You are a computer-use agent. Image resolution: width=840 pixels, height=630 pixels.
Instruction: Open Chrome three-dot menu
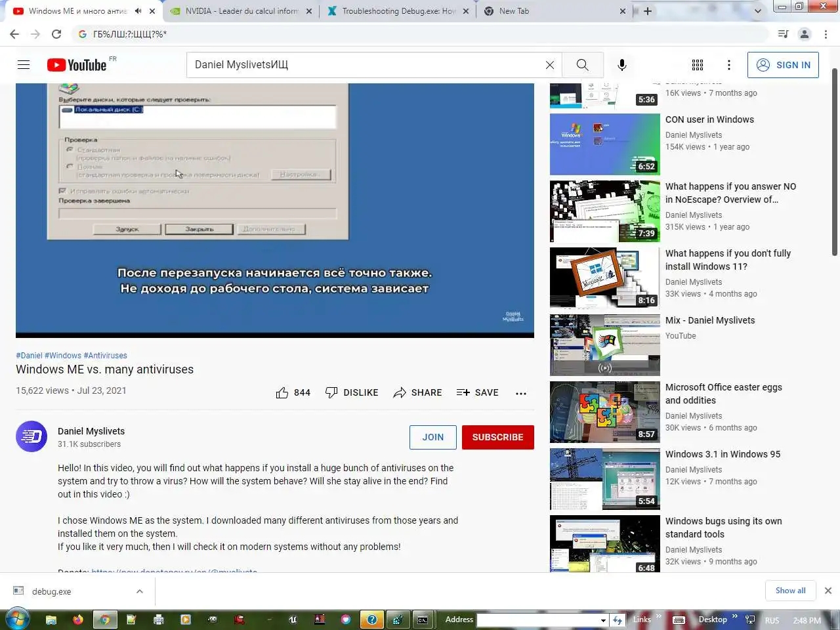(x=826, y=34)
